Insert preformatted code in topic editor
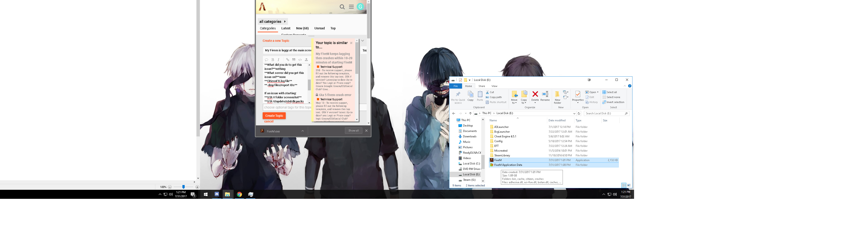 (300, 60)
